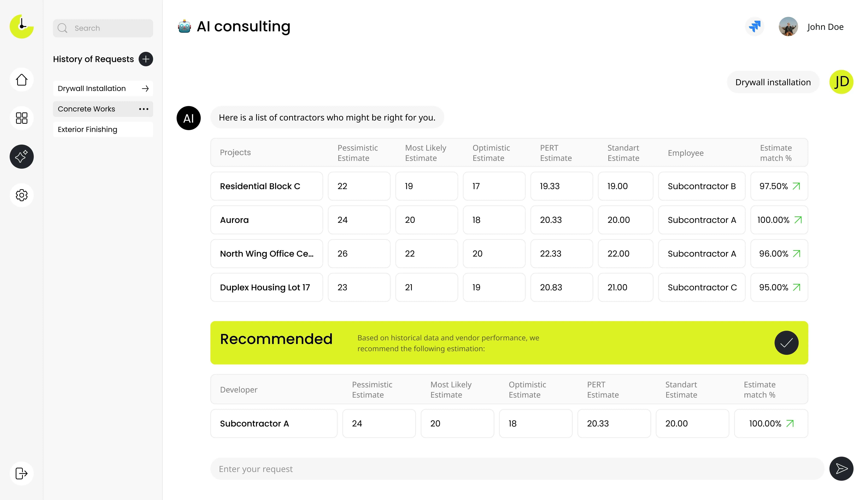Viewport: 868px width, 500px height.
Task: Select Exterior Finishing in request history
Action: tap(88, 130)
